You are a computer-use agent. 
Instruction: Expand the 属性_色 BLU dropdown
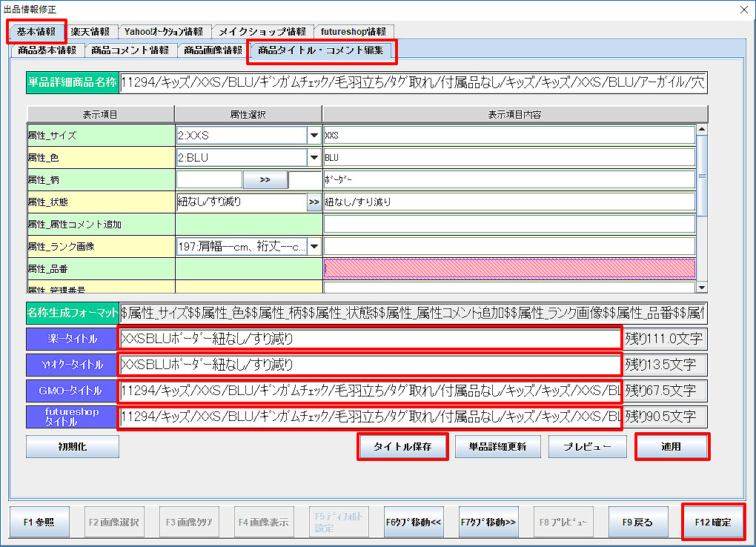click(314, 157)
